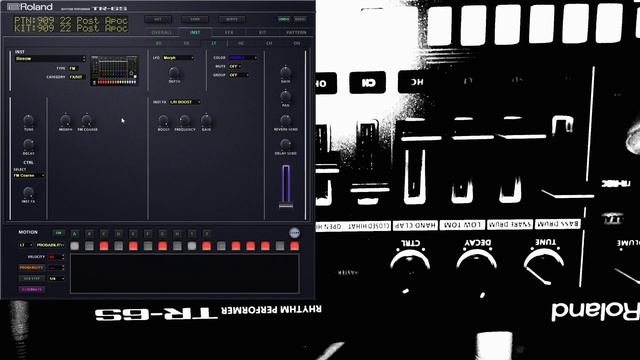The height and width of the screenshot is (360, 640).
Task: Click the Velocity value stepper
Action: (x=56, y=257)
